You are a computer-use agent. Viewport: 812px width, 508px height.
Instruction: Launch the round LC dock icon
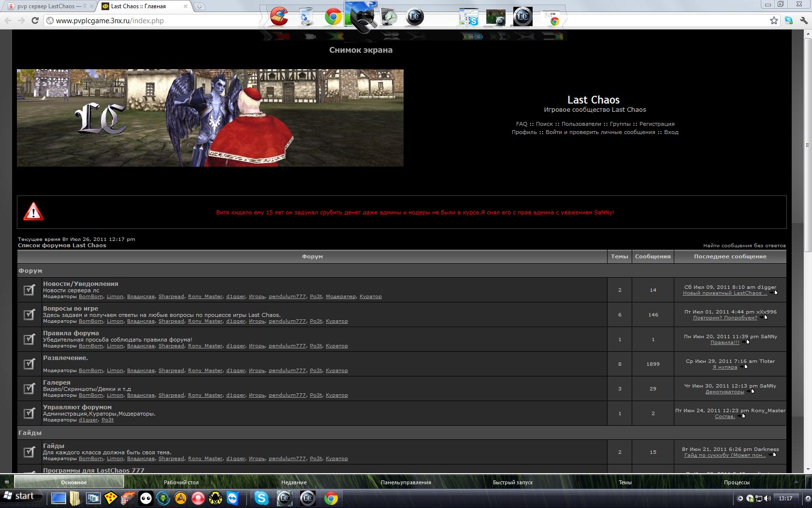point(415,17)
